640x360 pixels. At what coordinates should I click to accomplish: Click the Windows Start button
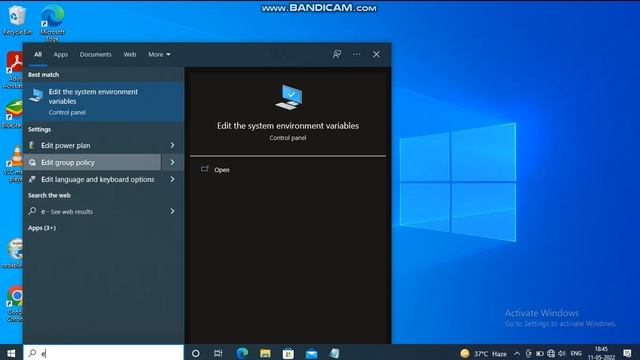[x=11, y=353]
